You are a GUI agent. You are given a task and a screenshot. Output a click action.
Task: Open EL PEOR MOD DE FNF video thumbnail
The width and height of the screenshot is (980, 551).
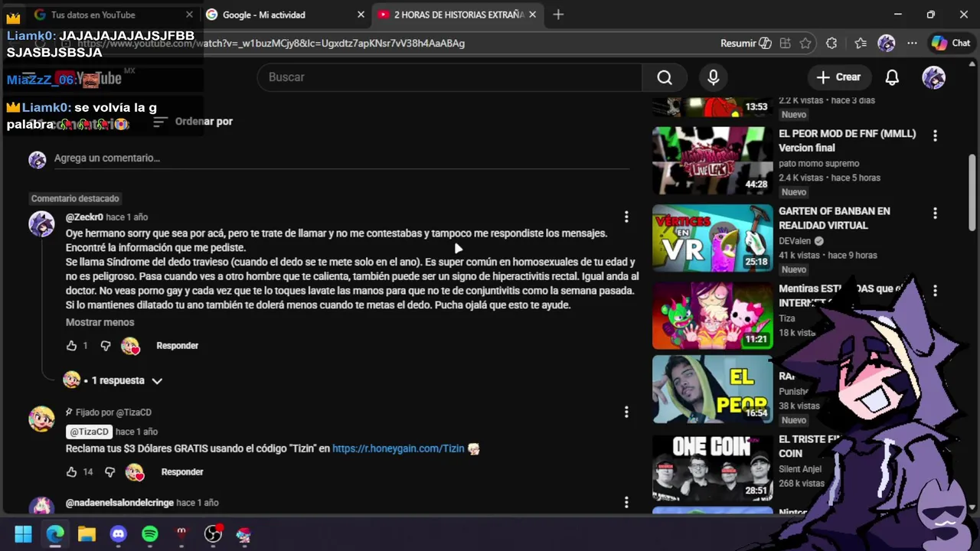(713, 161)
